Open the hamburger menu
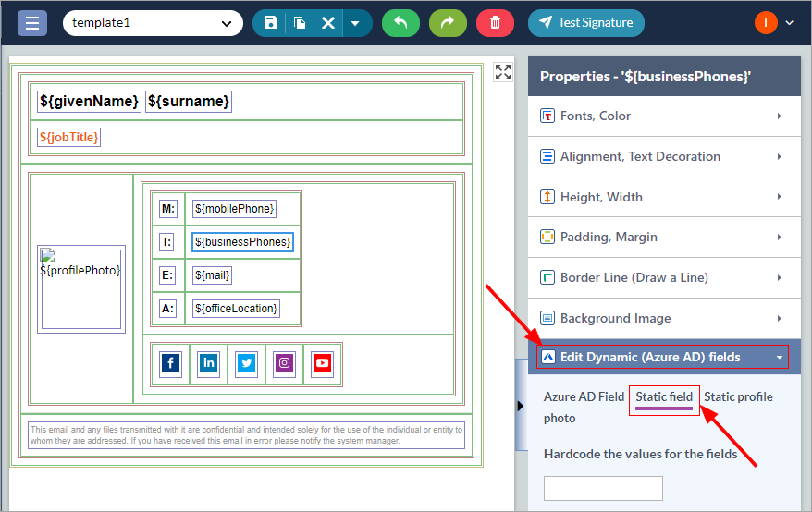812x512 pixels. coord(32,23)
